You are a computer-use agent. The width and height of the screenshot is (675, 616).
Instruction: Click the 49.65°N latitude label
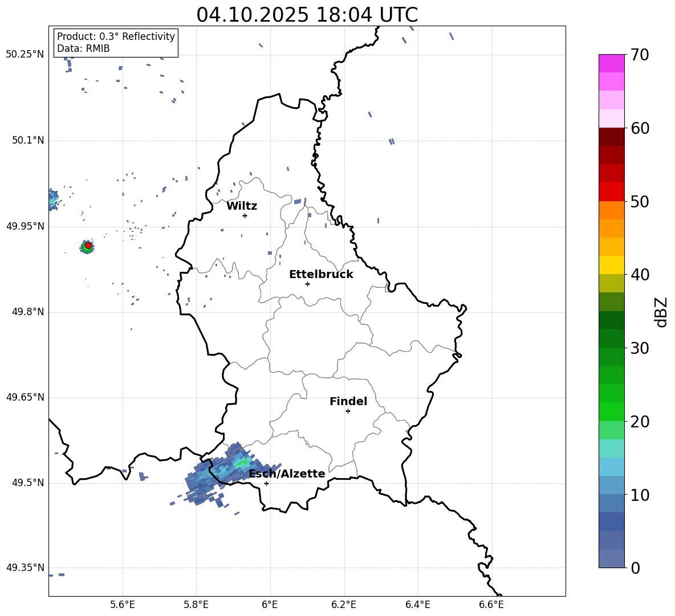point(25,397)
